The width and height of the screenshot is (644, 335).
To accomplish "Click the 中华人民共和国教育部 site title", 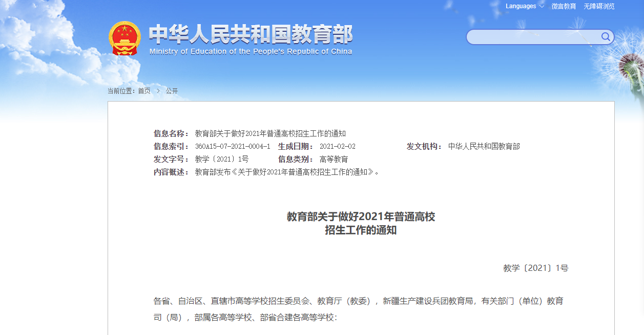I will (x=251, y=34).
